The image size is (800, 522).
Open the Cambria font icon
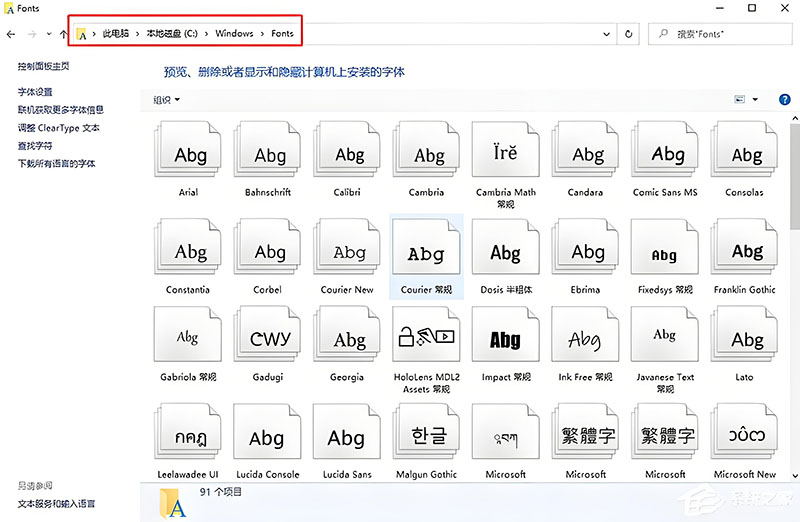tap(427, 149)
